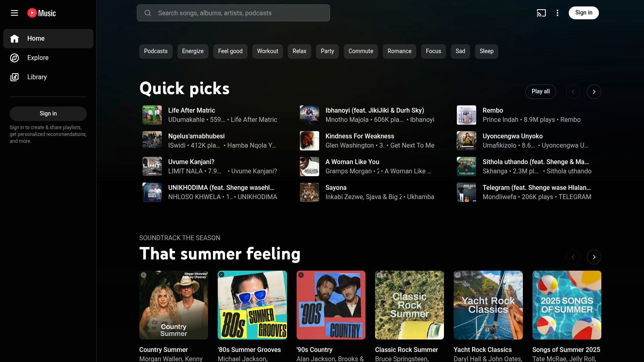The image size is (644, 362).
Task: Play Sithola uthando album art
Action: pos(466,167)
